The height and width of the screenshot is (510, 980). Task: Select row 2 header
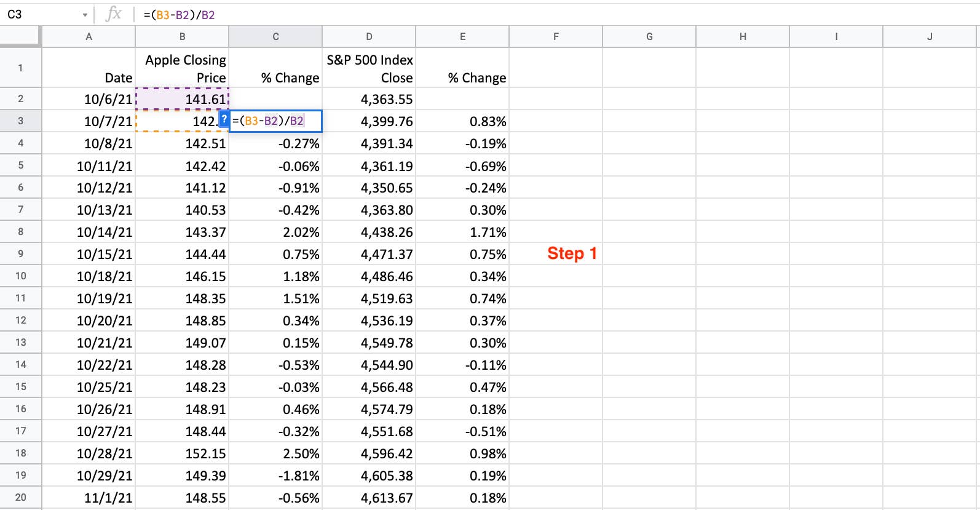[20, 98]
